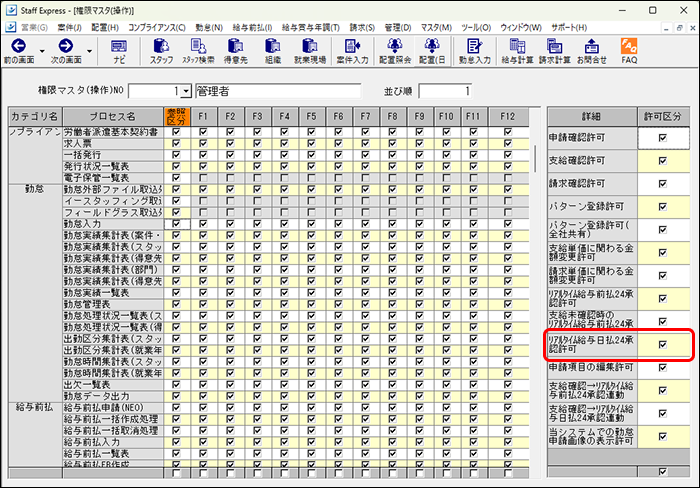Click 請求単価に関わる金額変更許可 detail label
The width and height of the screenshot is (700, 488).
point(592,275)
